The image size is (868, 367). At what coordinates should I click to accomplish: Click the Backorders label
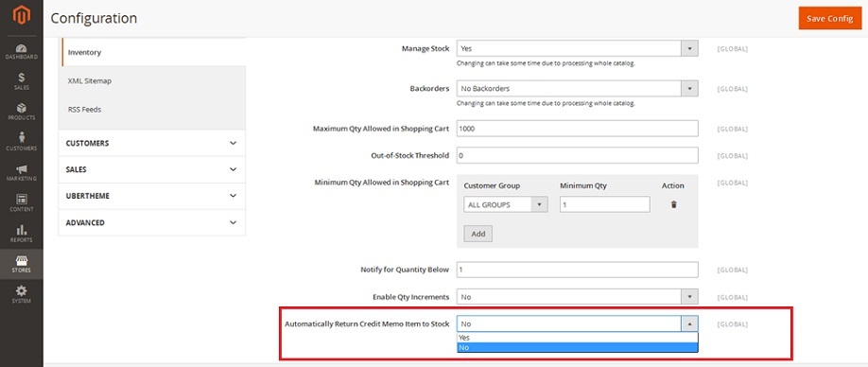point(429,89)
